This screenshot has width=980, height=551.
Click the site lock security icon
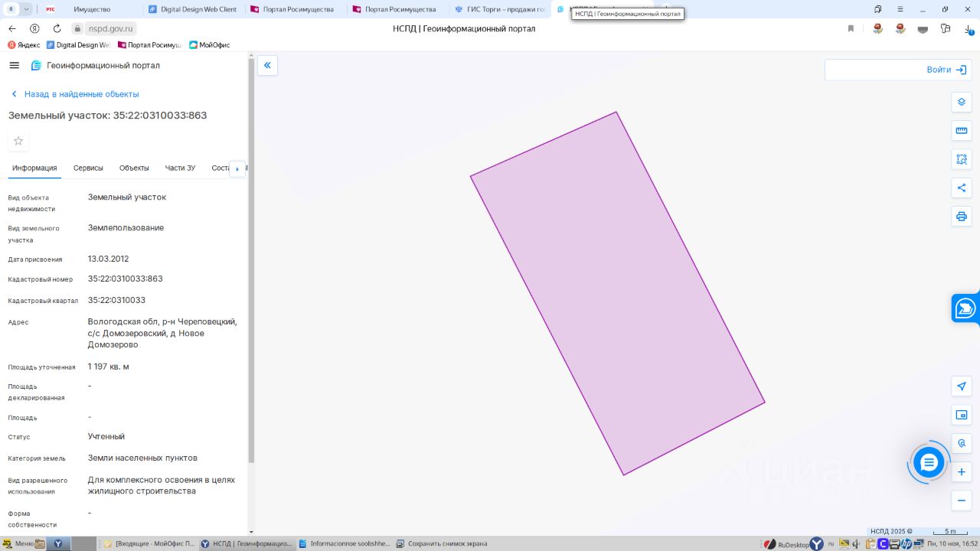(77, 28)
